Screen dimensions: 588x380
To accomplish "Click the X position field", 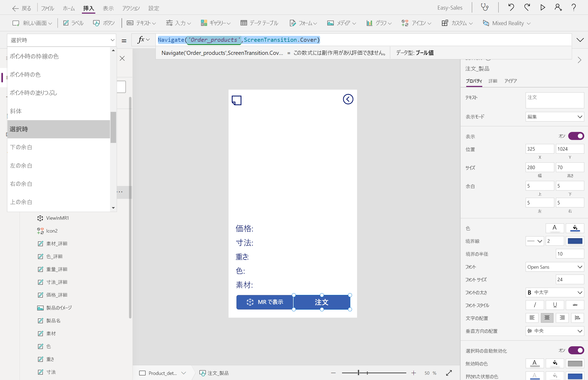I will click(540, 149).
